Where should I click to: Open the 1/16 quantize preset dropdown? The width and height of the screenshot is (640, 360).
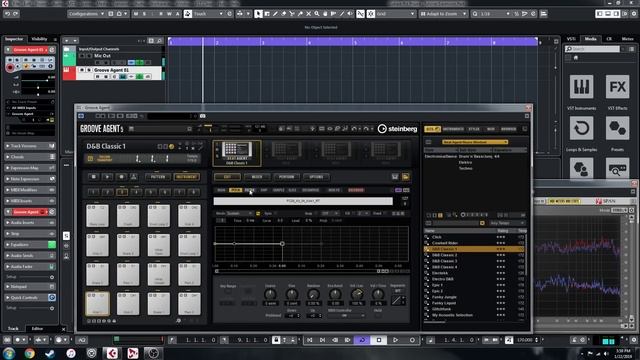click(x=496, y=14)
